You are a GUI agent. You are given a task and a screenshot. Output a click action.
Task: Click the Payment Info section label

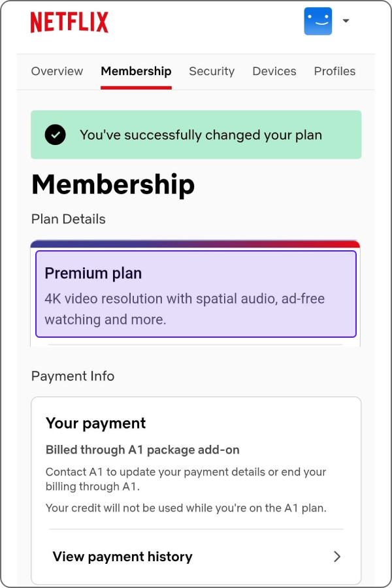(x=73, y=376)
